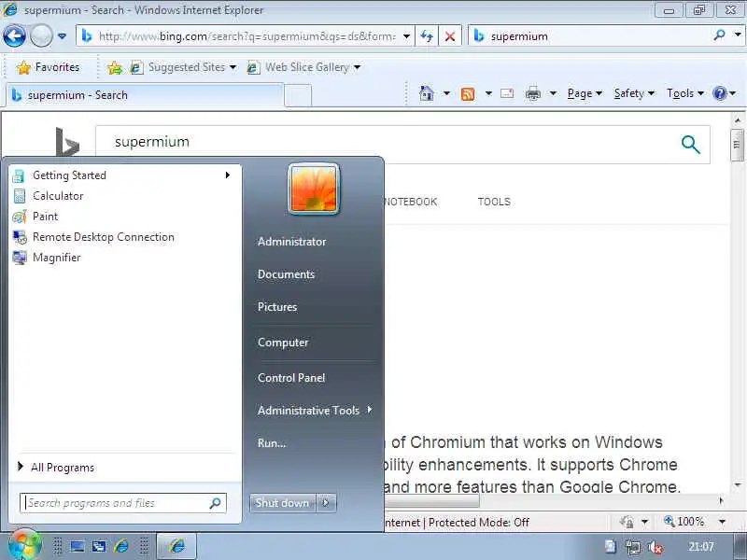This screenshot has height=560, width=747.
Task: Click the red Stop loading icon
Action: 449,36
